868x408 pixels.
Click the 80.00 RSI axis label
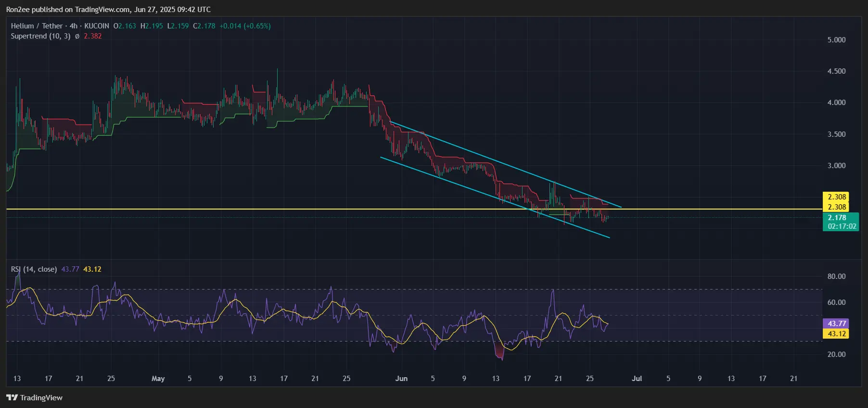pos(836,276)
